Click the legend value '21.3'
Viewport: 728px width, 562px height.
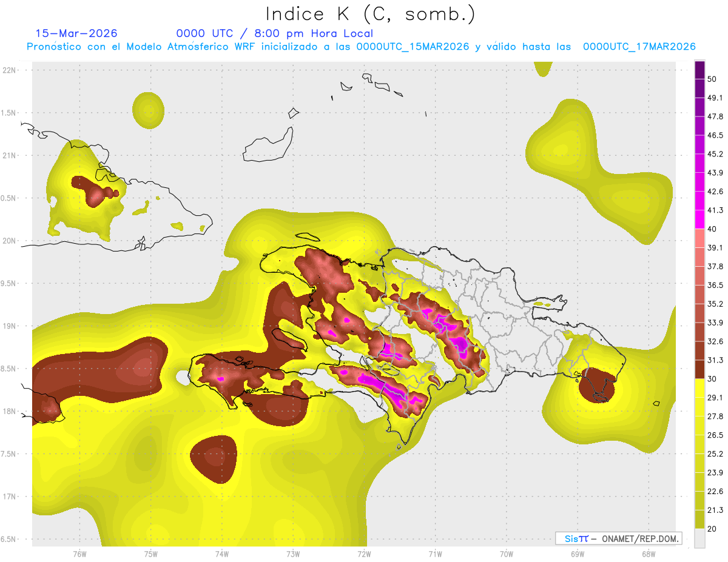click(715, 510)
